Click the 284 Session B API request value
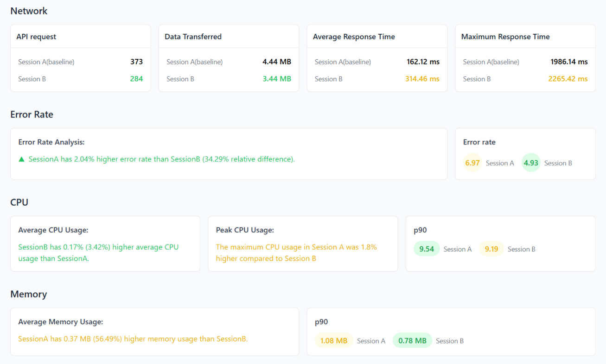The height and width of the screenshot is (364, 606). click(x=136, y=79)
